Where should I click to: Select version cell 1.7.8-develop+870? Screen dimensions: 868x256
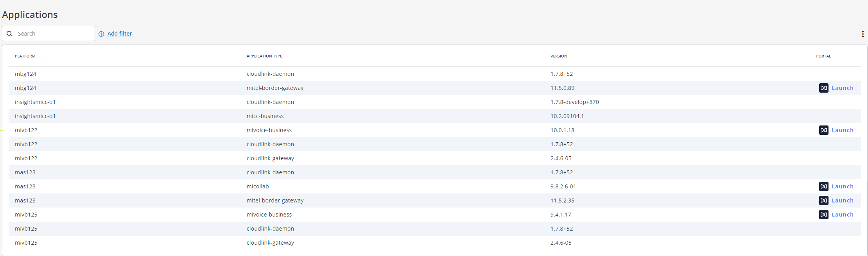click(x=575, y=102)
